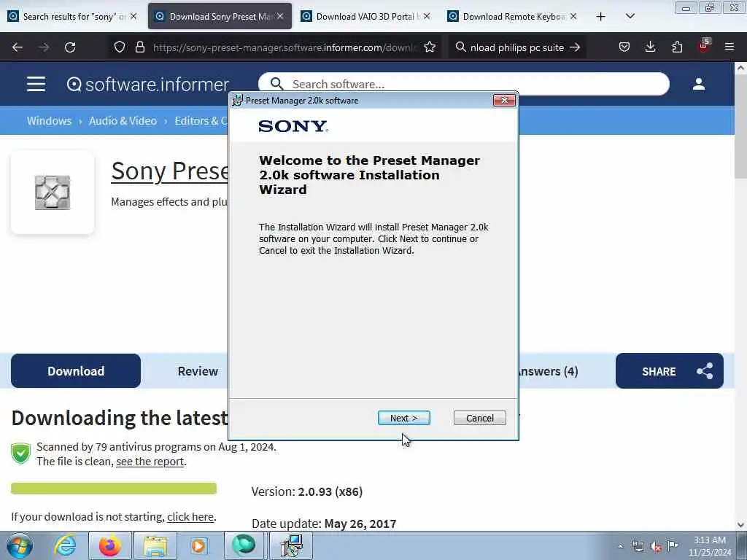
Task: Open the Windows Start menu
Action: point(19,545)
